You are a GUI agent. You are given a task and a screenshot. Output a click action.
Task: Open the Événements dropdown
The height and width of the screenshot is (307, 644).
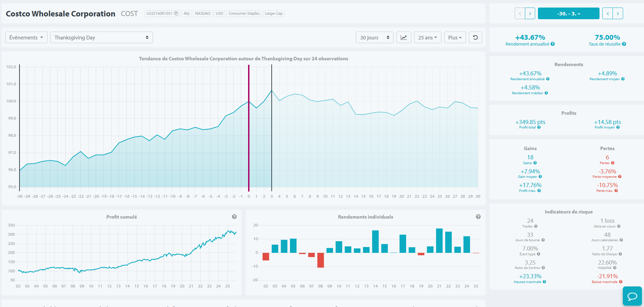pyautogui.click(x=26, y=37)
